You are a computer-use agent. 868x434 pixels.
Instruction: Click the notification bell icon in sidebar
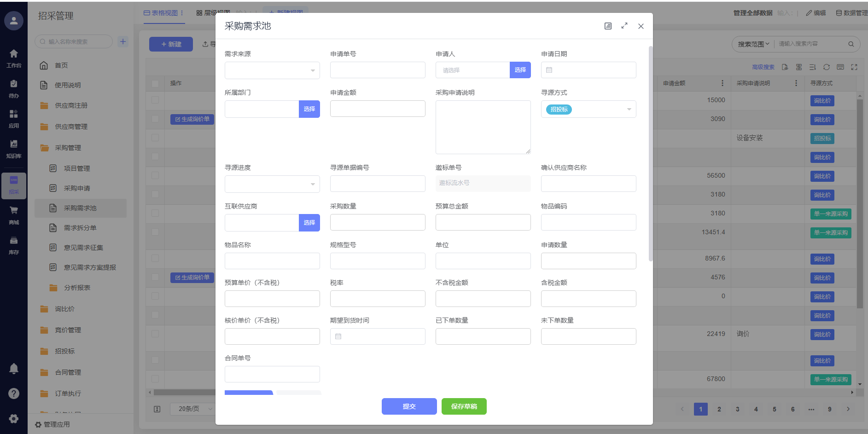(14, 369)
